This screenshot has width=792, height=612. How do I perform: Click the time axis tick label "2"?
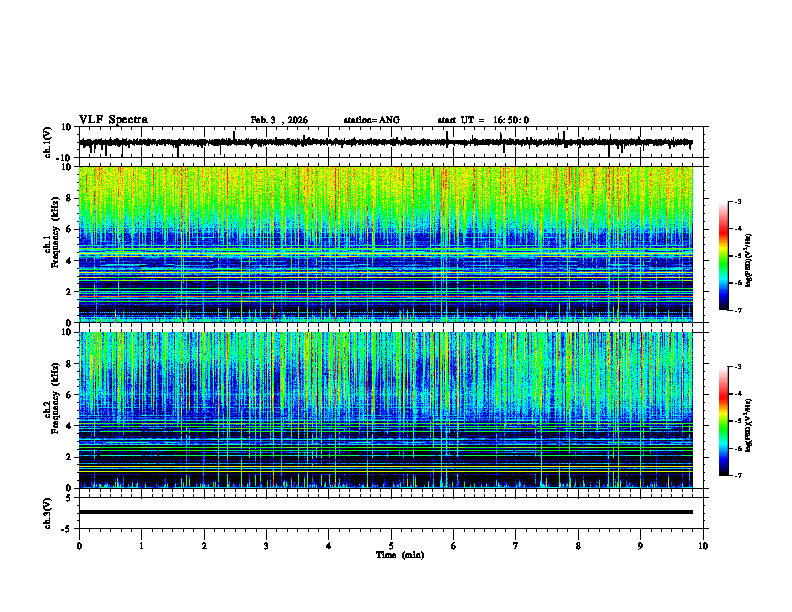[204, 546]
